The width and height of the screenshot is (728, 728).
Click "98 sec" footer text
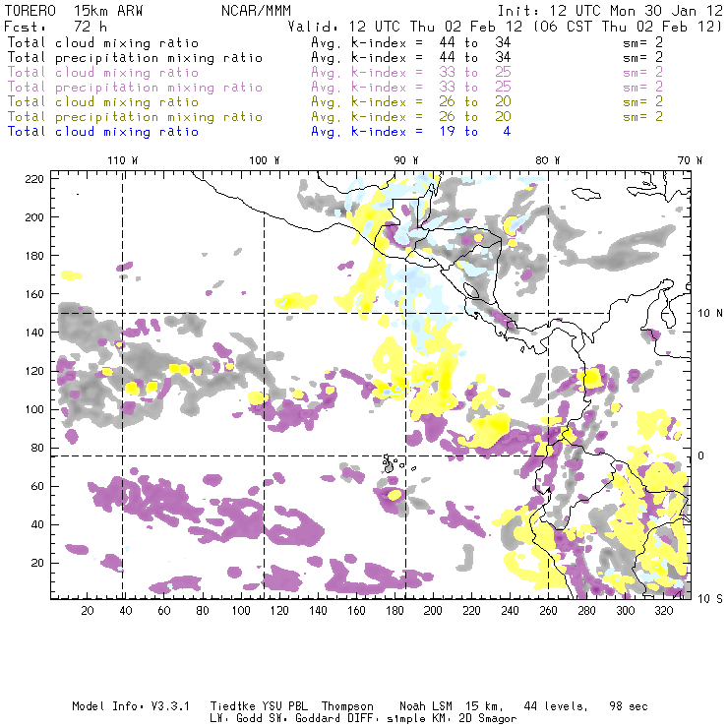click(629, 706)
